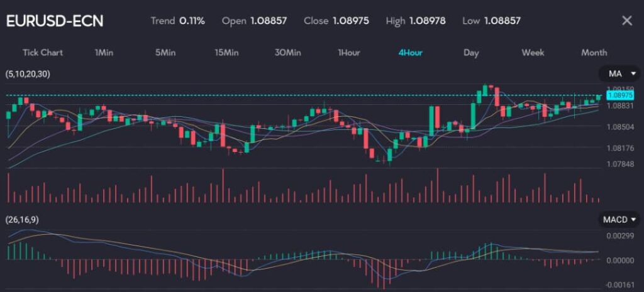Select the active 4Hour tab

tap(410, 52)
